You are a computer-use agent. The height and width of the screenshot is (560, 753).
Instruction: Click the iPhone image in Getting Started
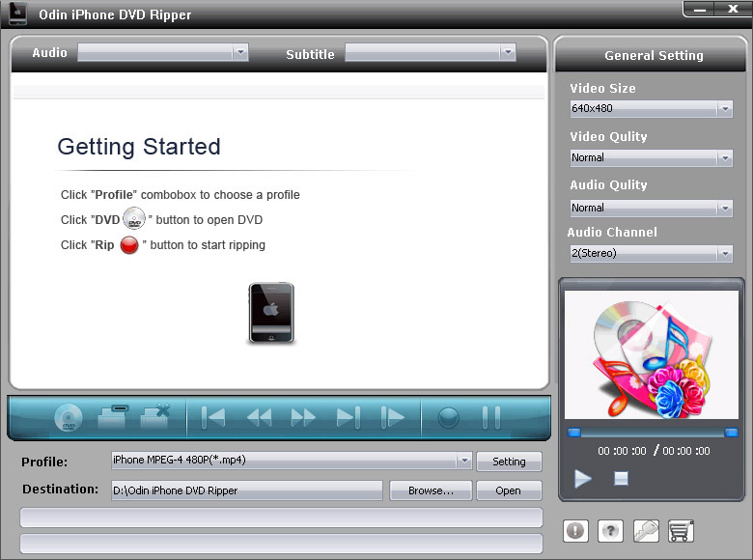click(x=271, y=313)
